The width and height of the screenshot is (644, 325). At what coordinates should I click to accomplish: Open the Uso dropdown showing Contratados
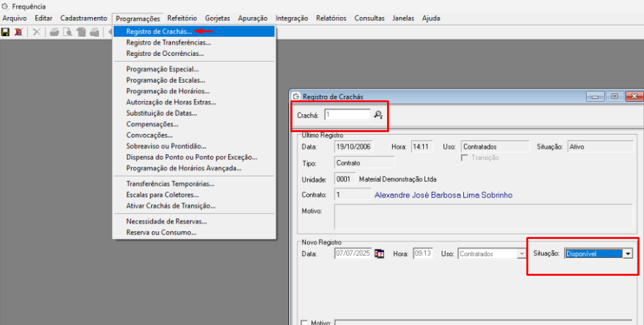tap(522, 253)
